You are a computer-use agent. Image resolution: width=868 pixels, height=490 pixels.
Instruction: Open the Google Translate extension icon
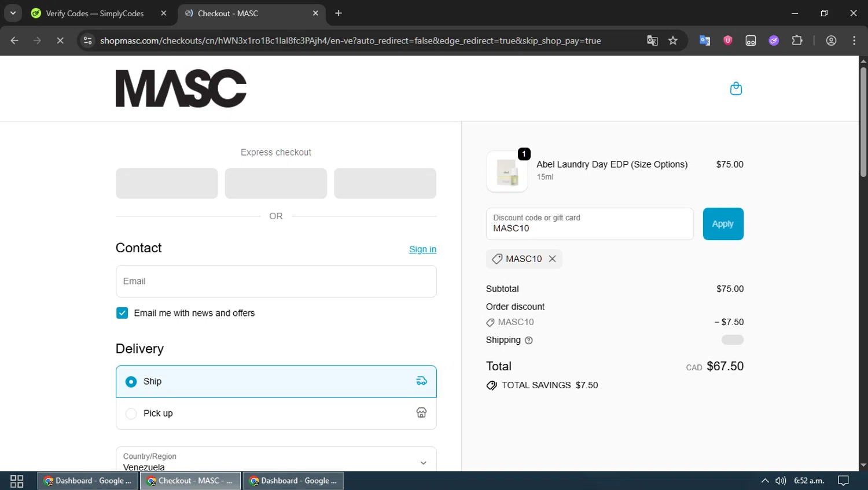tap(705, 40)
